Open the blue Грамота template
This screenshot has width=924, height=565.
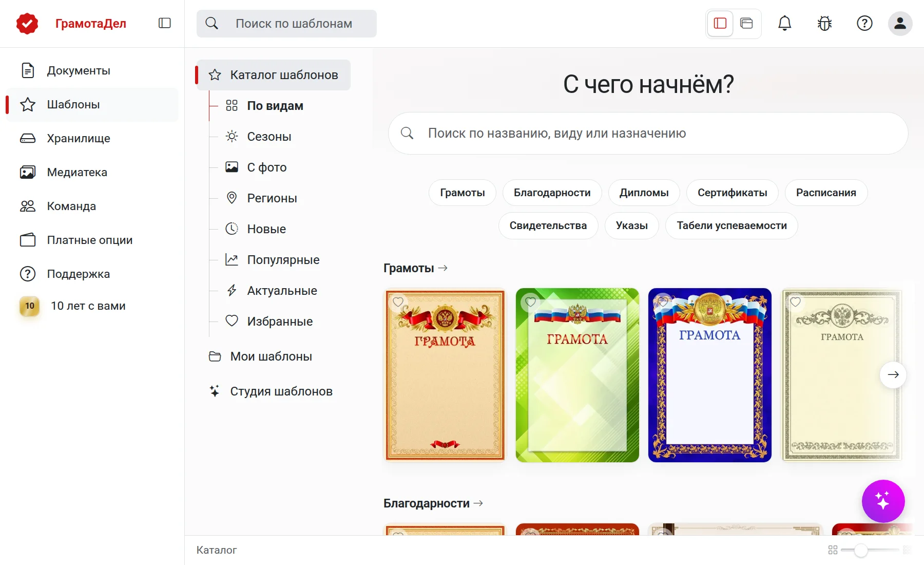[x=710, y=375]
